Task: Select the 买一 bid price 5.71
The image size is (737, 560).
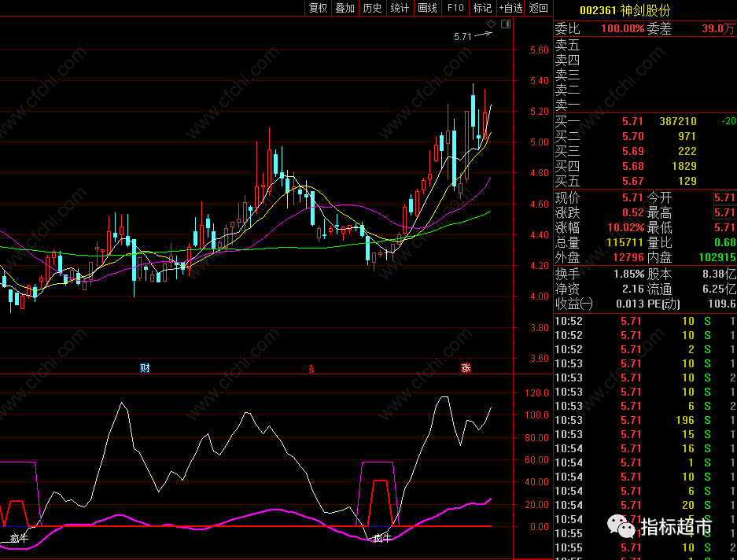Action: 632,121
